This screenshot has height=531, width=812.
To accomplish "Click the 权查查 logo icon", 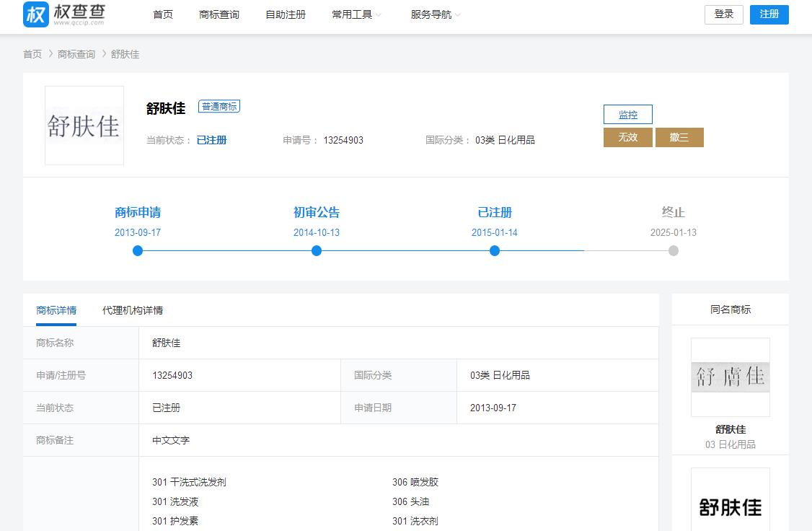I will (x=36, y=14).
